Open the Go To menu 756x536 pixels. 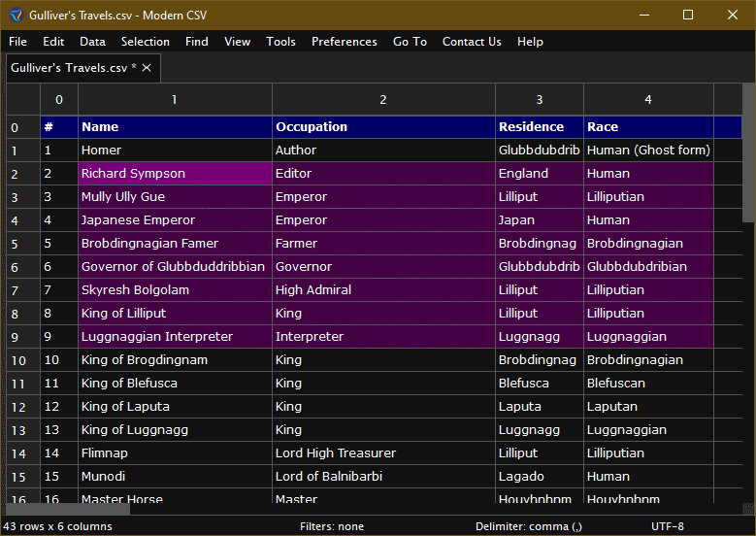pos(410,42)
